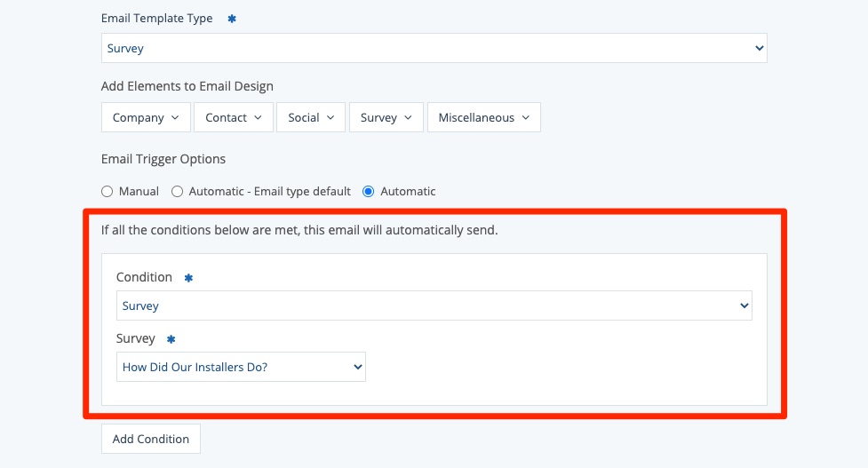
Task: Open the Miscellaneous elements menu
Action: tap(483, 117)
